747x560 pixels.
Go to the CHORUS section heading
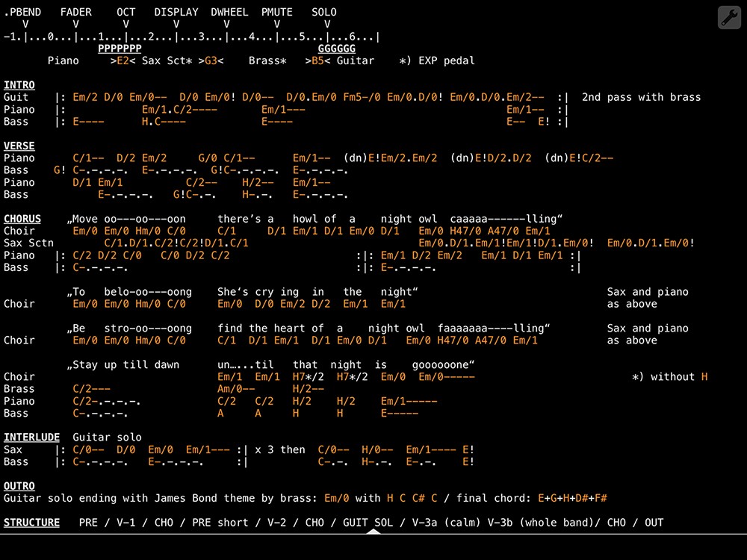(x=22, y=219)
